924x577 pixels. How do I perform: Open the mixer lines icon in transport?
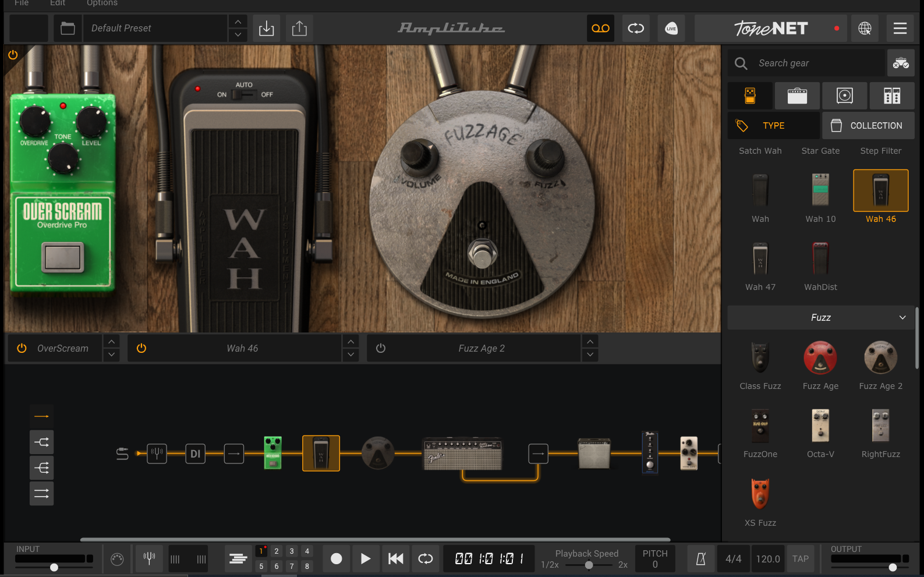(238, 559)
